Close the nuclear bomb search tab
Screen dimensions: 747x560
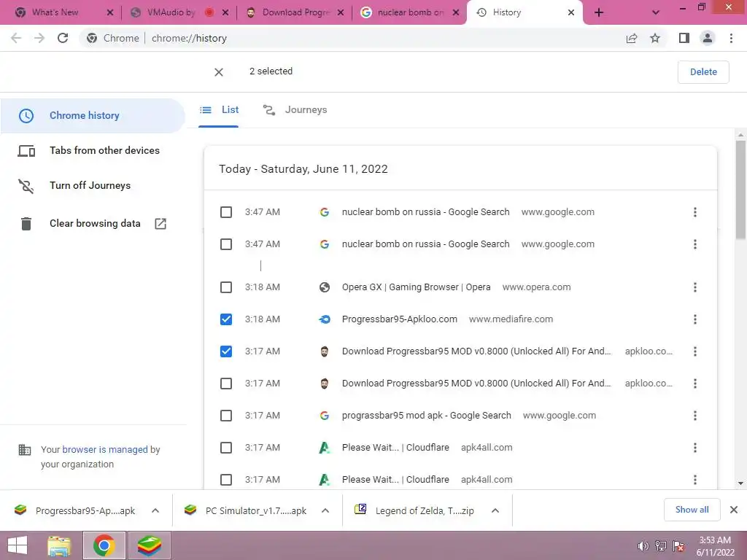pos(456,13)
